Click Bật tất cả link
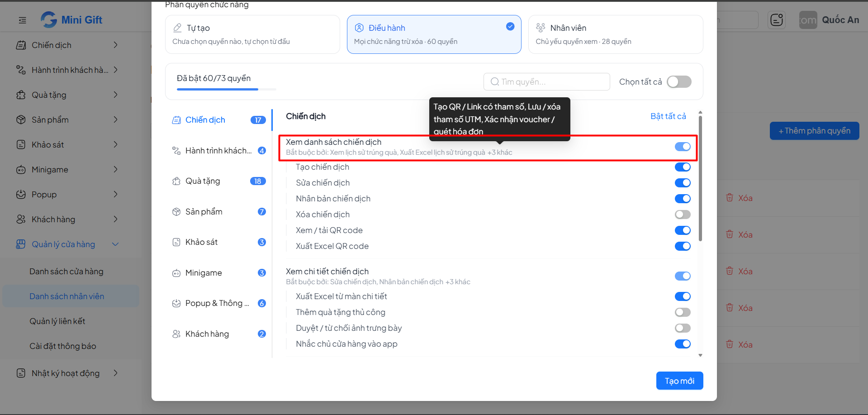868x415 pixels. tap(668, 116)
